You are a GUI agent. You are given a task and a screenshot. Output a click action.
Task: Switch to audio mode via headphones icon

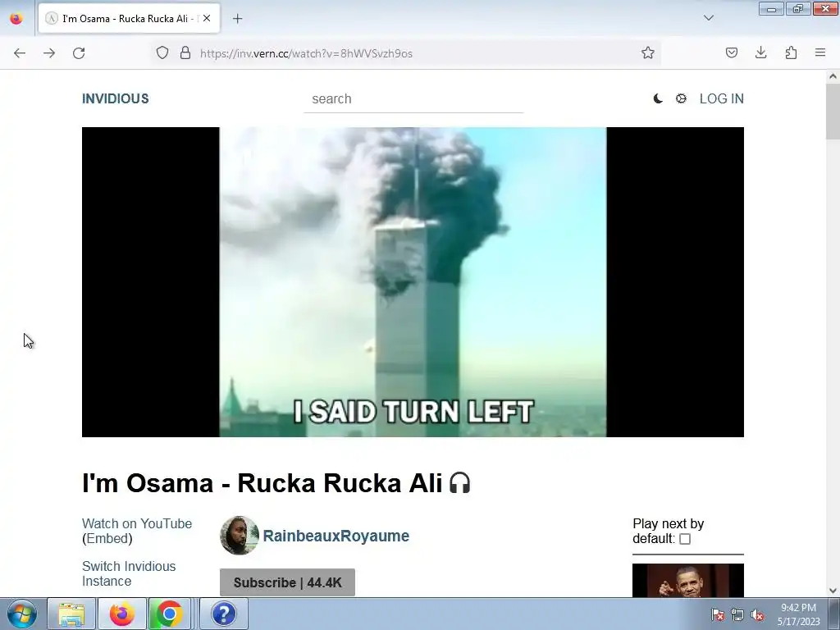point(459,482)
